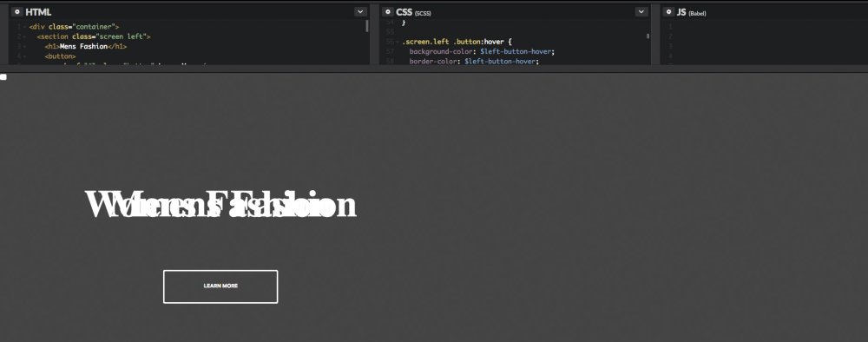Viewport: 868px width, 342px height.
Task: Select the CSS (SCSS) panel title
Action: pos(413,11)
